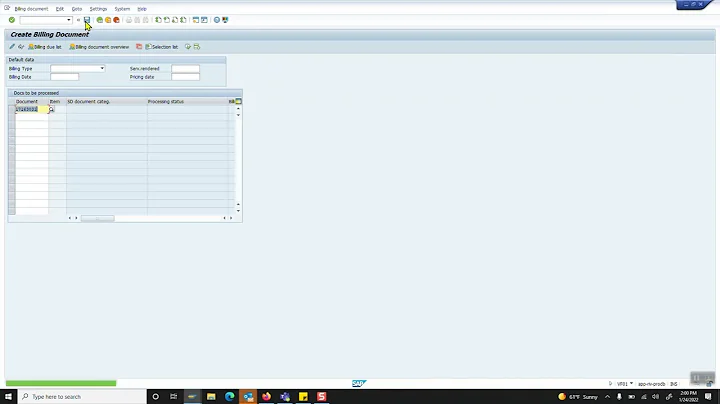Open Firefox from the taskbar
Screen dimensions: 720x404
pos(266,396)
